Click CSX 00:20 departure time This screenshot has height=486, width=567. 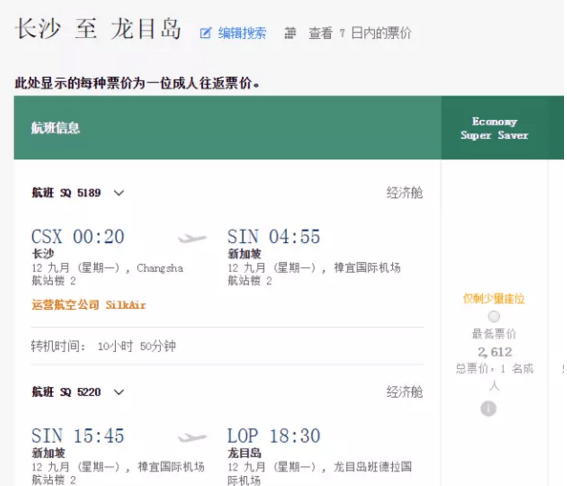click(x=78, y=237)
